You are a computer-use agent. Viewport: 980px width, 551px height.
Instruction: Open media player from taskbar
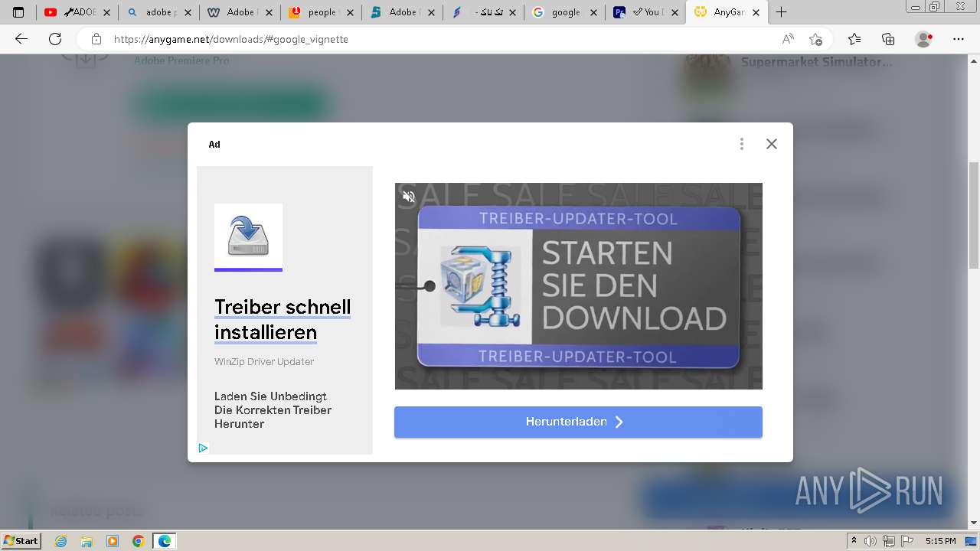(x=113, y=541)
